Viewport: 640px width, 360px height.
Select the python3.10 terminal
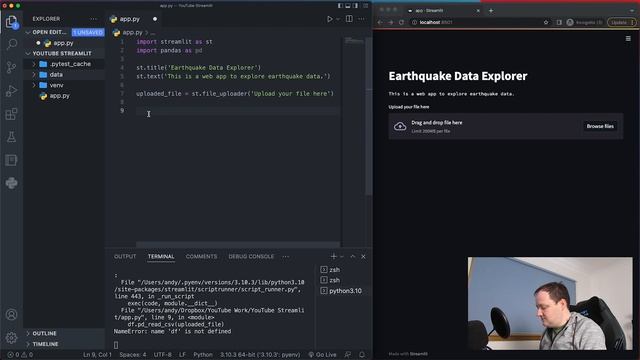[x=342, y=291]
